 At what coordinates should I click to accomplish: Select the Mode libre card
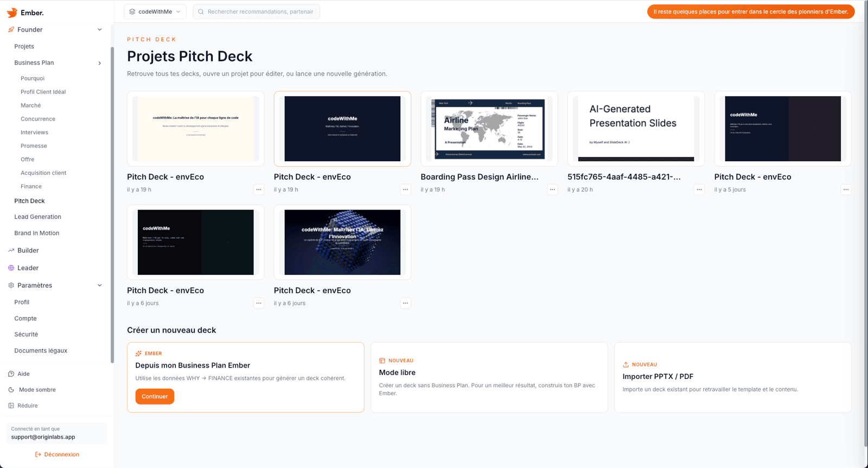[x=489, y=377]
